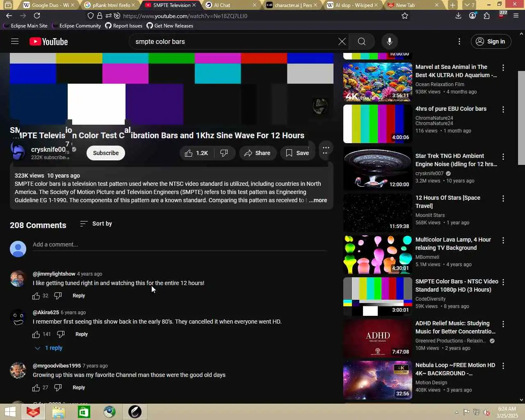Open YouTube settings three-dot menu

pyautogui.click(x=459, y=41)
